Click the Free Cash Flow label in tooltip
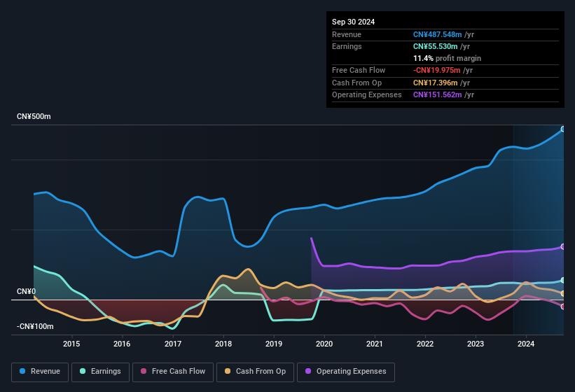Viewport: 575px width, 392px height. pos(359,70)
